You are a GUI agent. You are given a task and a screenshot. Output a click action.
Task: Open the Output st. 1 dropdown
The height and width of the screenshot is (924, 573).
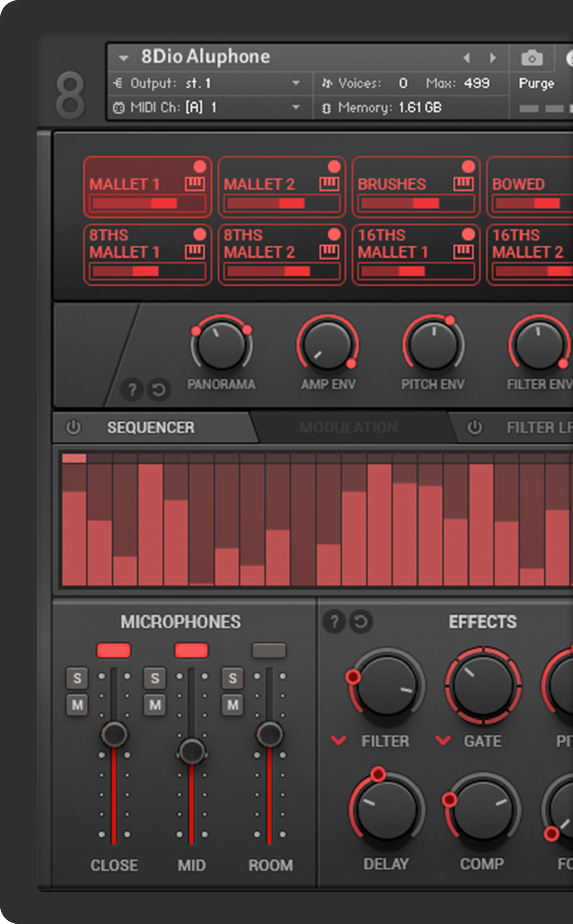click(296, 83)
